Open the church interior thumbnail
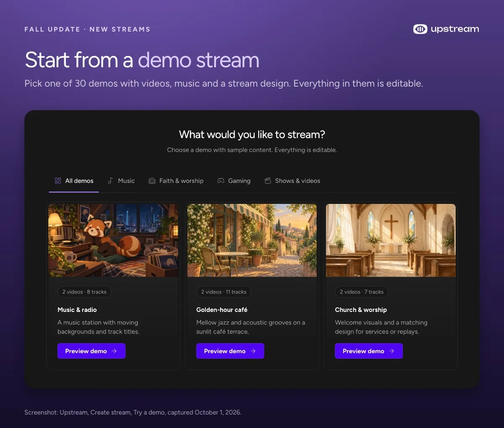This screenshot has width=504, height=428. (x=391, y=240)
